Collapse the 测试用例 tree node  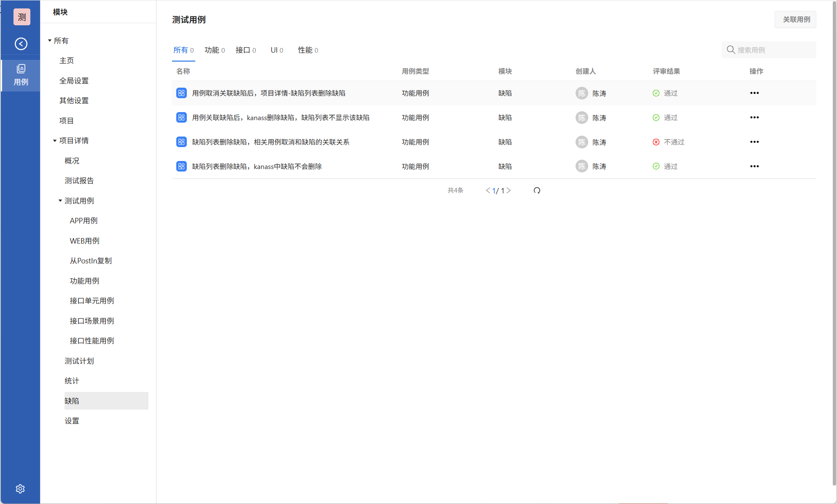(x=60, y=201)
